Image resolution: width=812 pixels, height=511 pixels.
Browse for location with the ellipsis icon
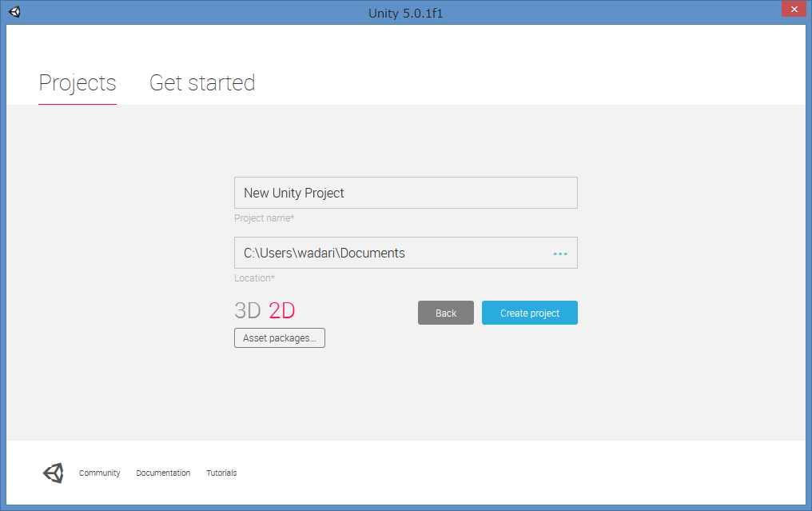coord(560,254)
